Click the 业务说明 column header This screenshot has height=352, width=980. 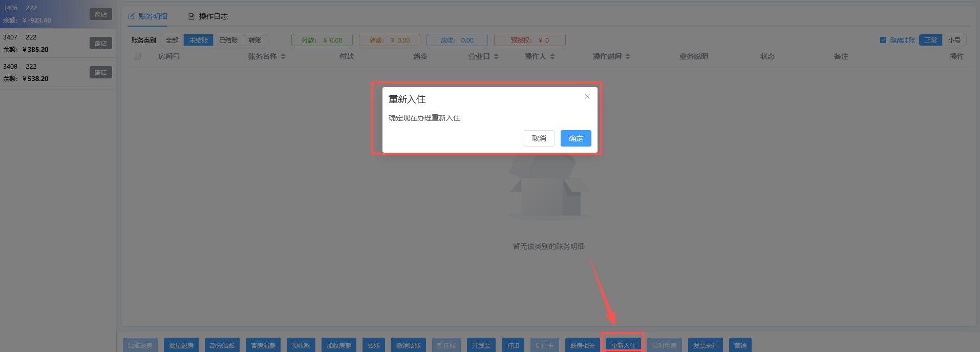point(694,56)
